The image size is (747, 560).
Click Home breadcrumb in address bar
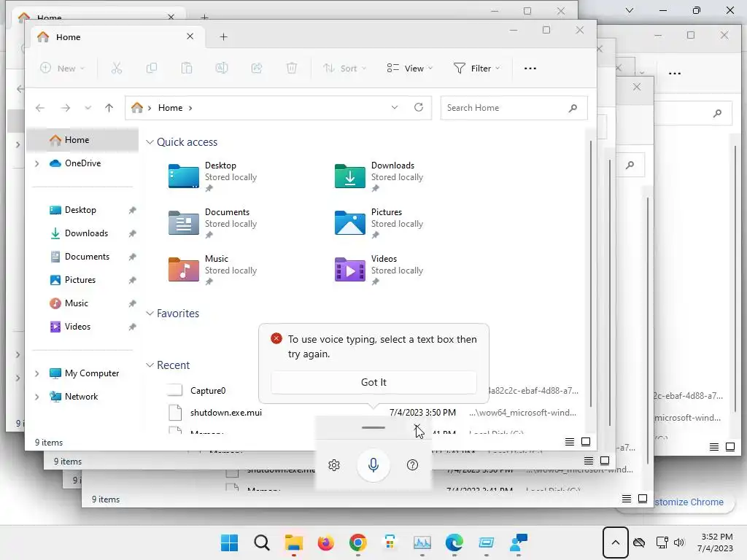[x=170, y=108]
